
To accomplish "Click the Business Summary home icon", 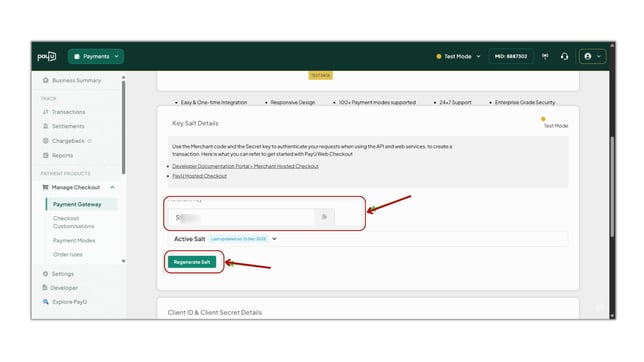I will pyautogui.click(x=46, y=80).
